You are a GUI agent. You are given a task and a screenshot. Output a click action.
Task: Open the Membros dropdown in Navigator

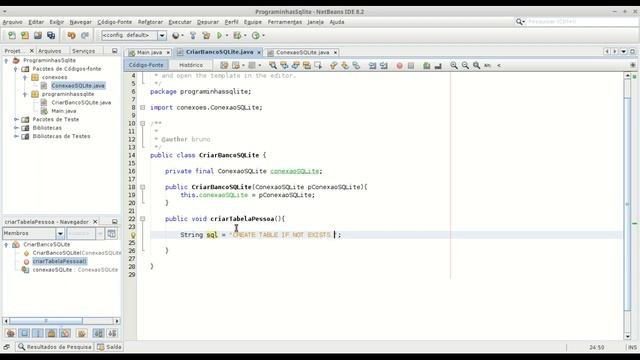(x=60, y=233)
